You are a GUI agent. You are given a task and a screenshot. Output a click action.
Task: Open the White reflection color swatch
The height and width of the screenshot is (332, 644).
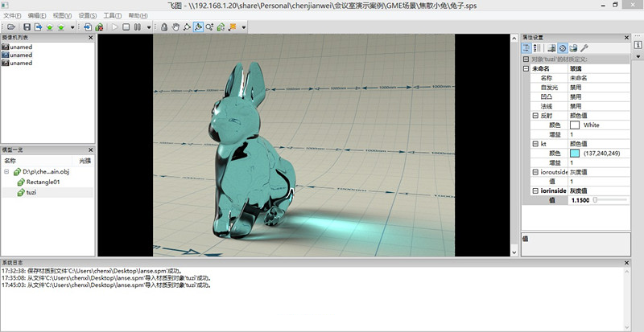point(575,125)
